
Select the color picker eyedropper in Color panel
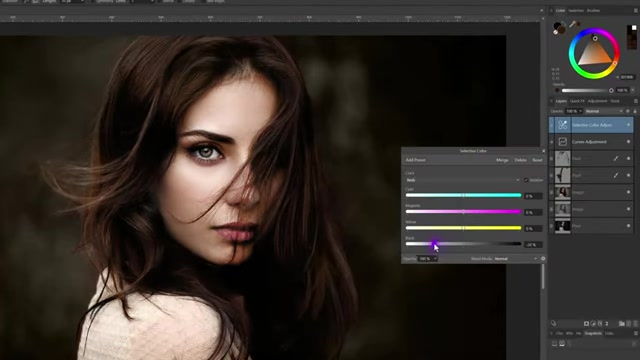(x=573, y=24)
